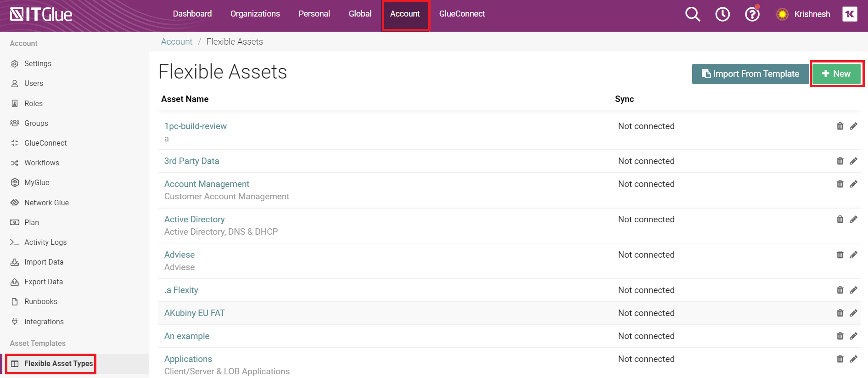Open the recent history clock icon
Screen dimensions: 868x378
click(x=722, y=14)
